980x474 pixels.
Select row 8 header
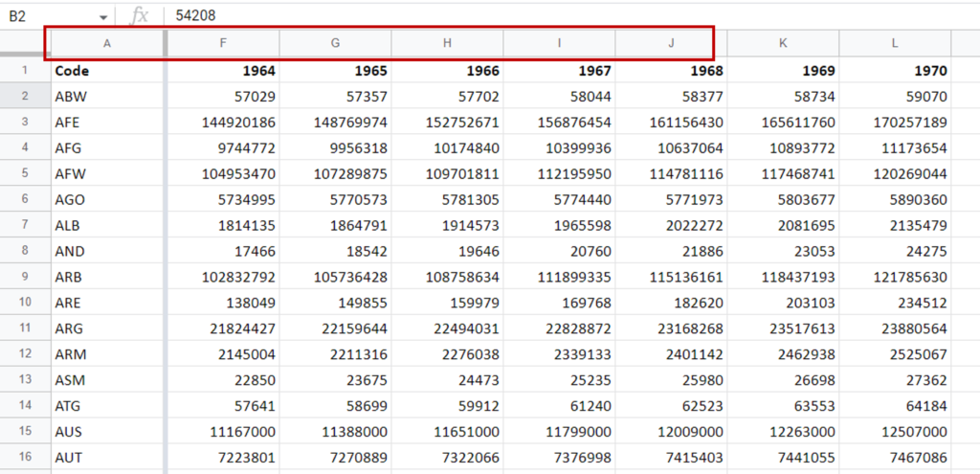click(x=24, y=251)
